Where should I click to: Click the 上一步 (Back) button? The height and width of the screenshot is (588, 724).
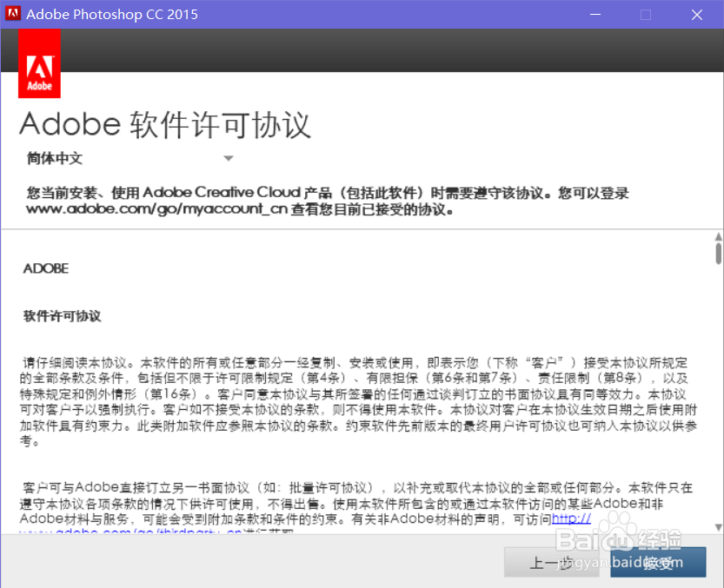tap(554, 562)
